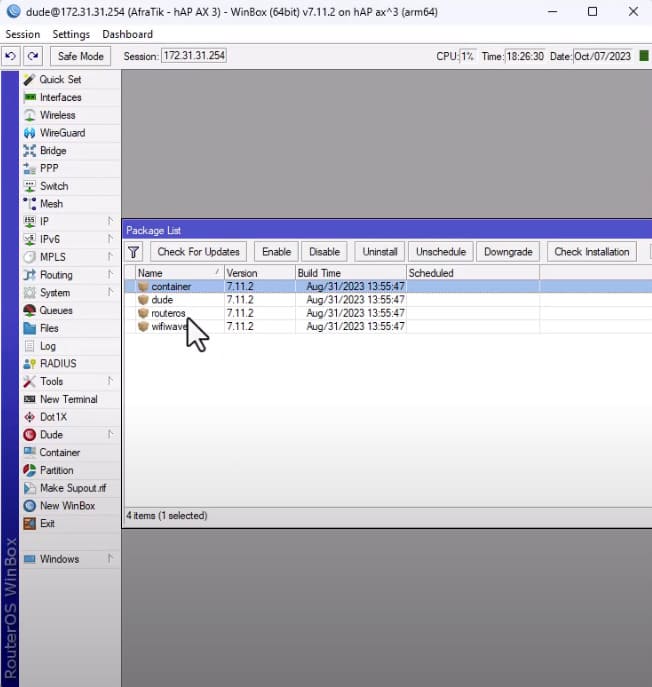Expand the Dude submenu
652x687 pixels.
click(x=110, y=435)
